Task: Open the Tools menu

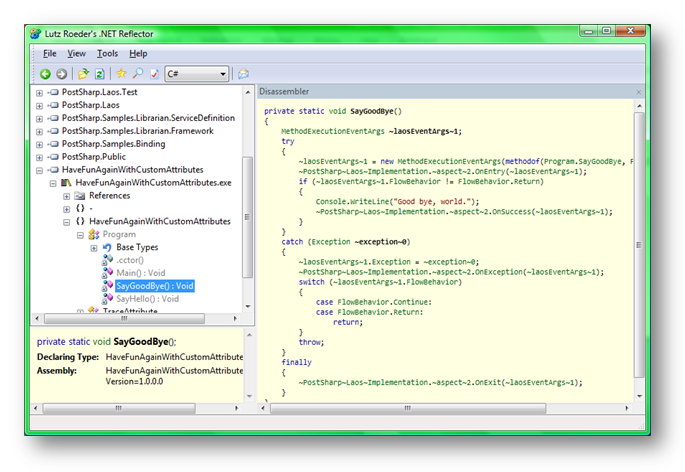Action: (107, 53)
